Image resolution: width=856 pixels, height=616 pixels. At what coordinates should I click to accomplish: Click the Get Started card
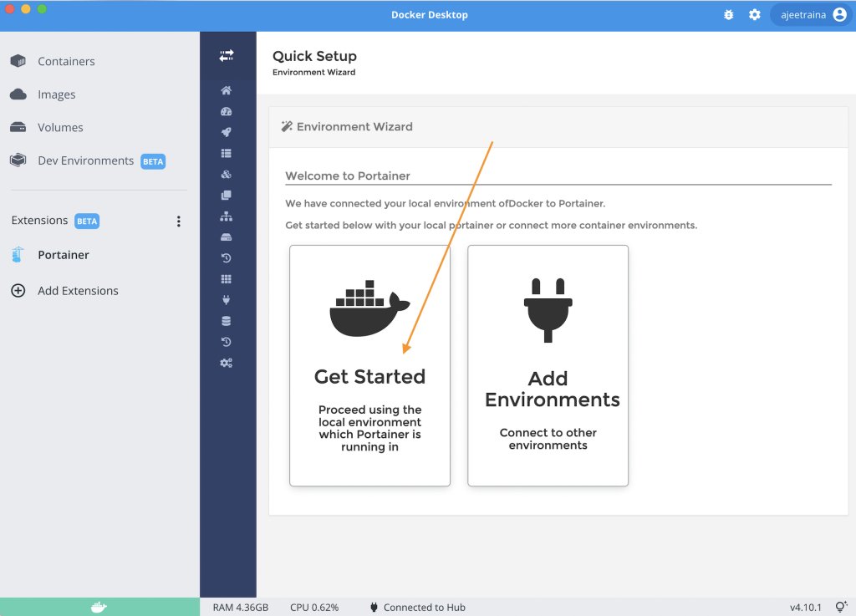pos(369,365)
